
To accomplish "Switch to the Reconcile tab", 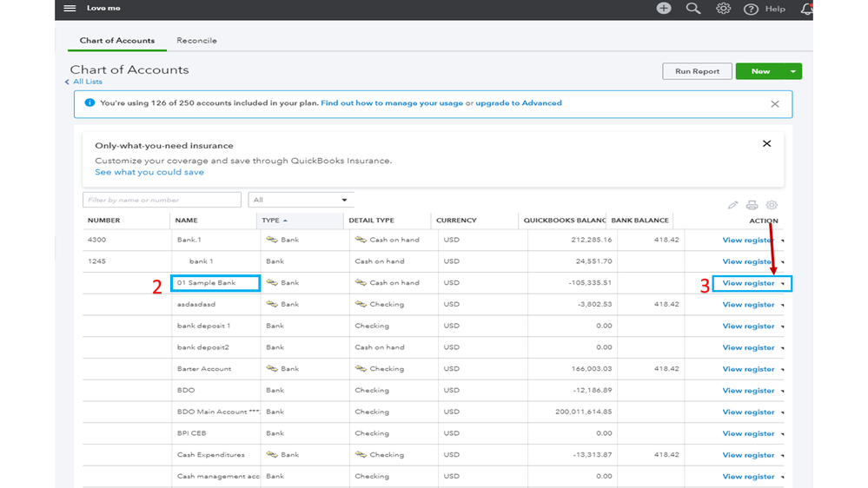I will click(x=196, y=41).
